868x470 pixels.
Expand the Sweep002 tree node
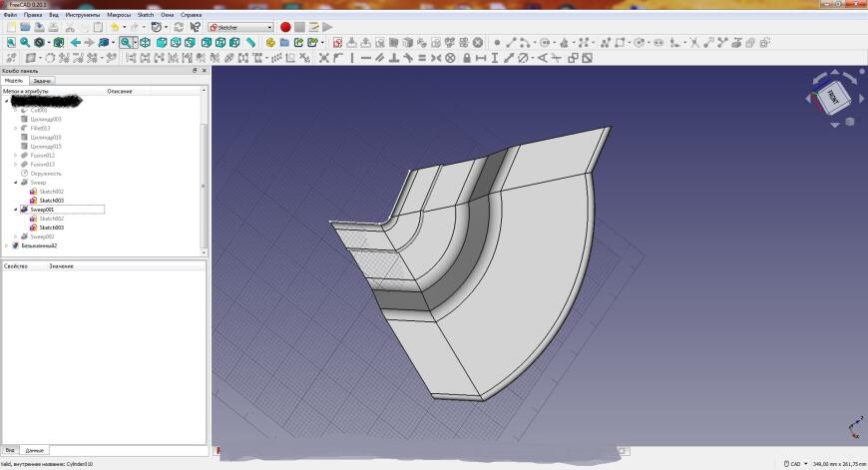[x=15, y=236]
